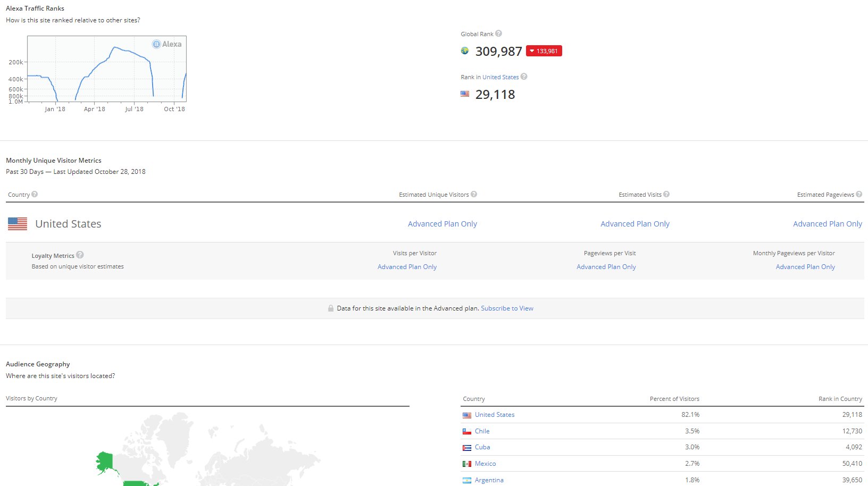
Task: Open Argentina in the country table
Action: click(489, 480)
